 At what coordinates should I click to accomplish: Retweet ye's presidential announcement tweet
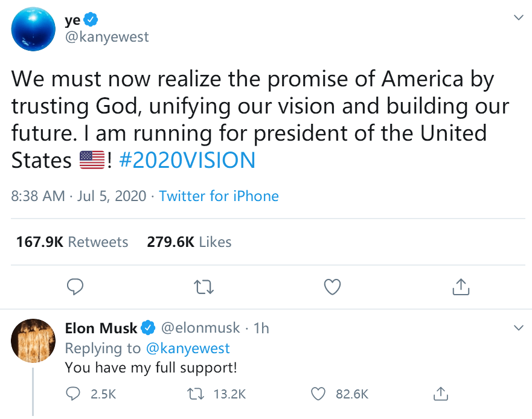pyautogui.click(x=204, y=287)
